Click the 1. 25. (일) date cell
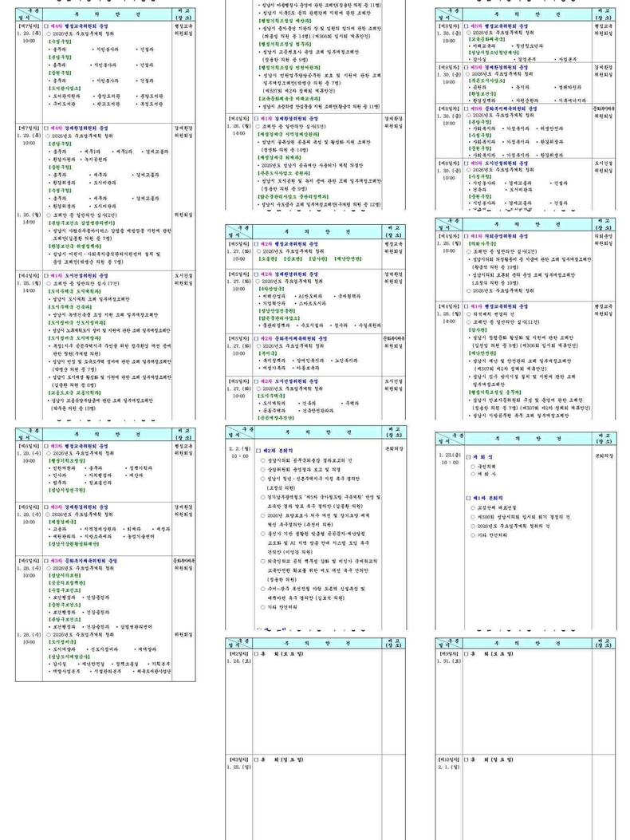This screenshot has height=840, width=630. (238, 767)
